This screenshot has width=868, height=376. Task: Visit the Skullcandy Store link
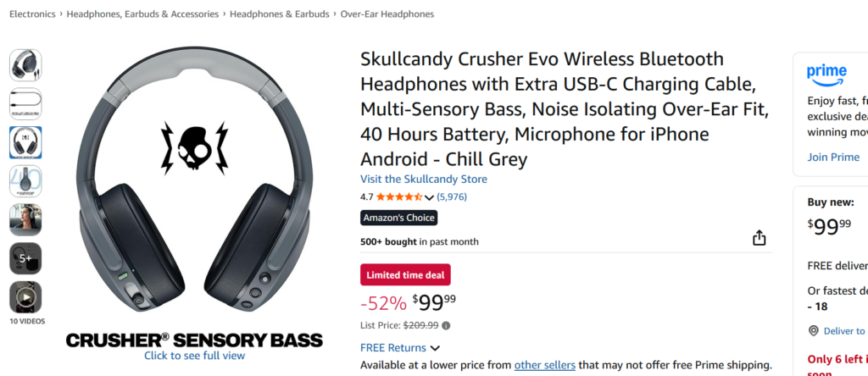click(x=424, y=179)
